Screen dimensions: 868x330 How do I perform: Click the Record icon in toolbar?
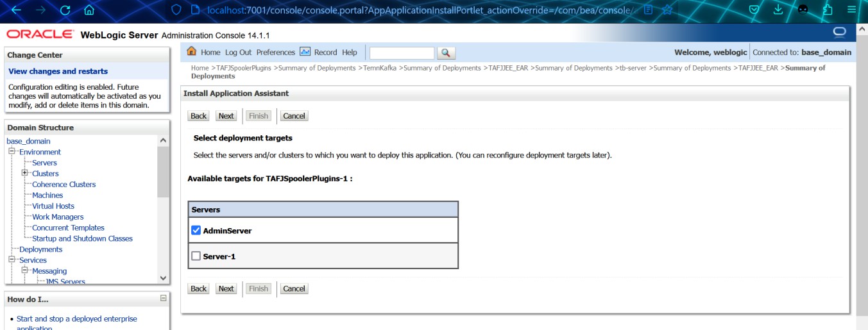point(305,52)
